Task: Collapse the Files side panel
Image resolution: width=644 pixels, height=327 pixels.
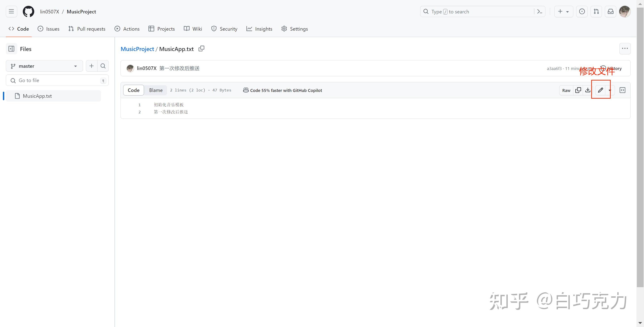Action: pyautogui.click(x=11, y=49)
